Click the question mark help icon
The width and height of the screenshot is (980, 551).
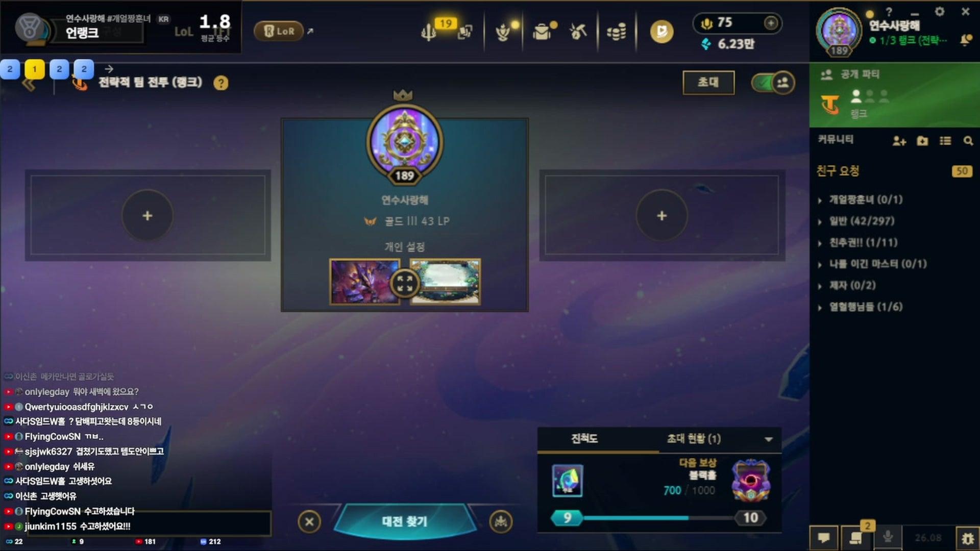pos(221,83)
